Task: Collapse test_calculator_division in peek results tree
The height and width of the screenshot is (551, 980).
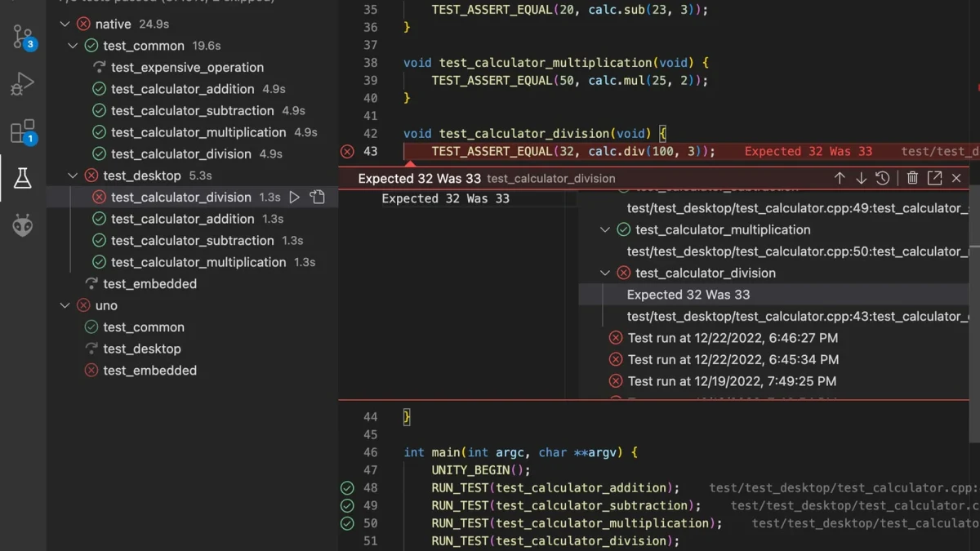Action: coord(605,273)
